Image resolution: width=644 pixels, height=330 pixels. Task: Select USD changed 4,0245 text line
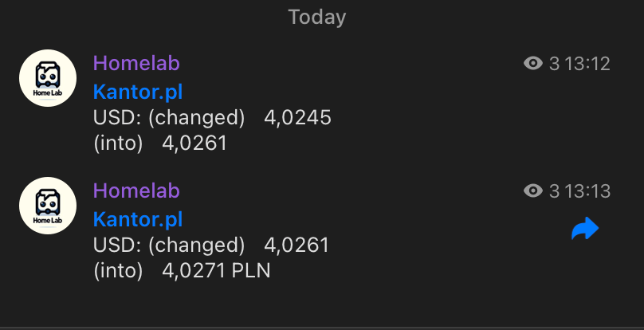click(x=212, y=118)
